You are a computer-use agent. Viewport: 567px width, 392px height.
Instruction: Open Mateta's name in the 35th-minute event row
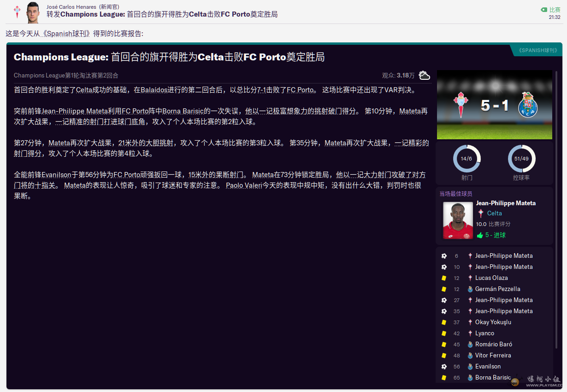tap(504, 311)
